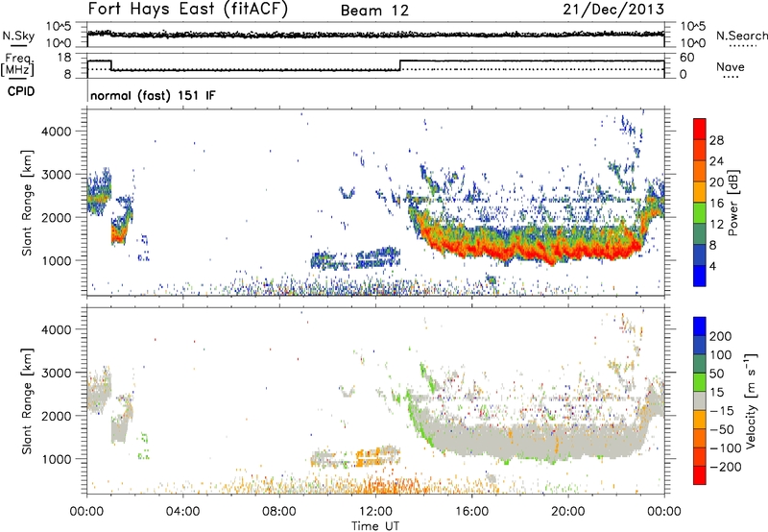Click the 'Slant Range [km]' label of power panel
The width and height of the screenshot is (768, 532).
[x=27, y=203]
